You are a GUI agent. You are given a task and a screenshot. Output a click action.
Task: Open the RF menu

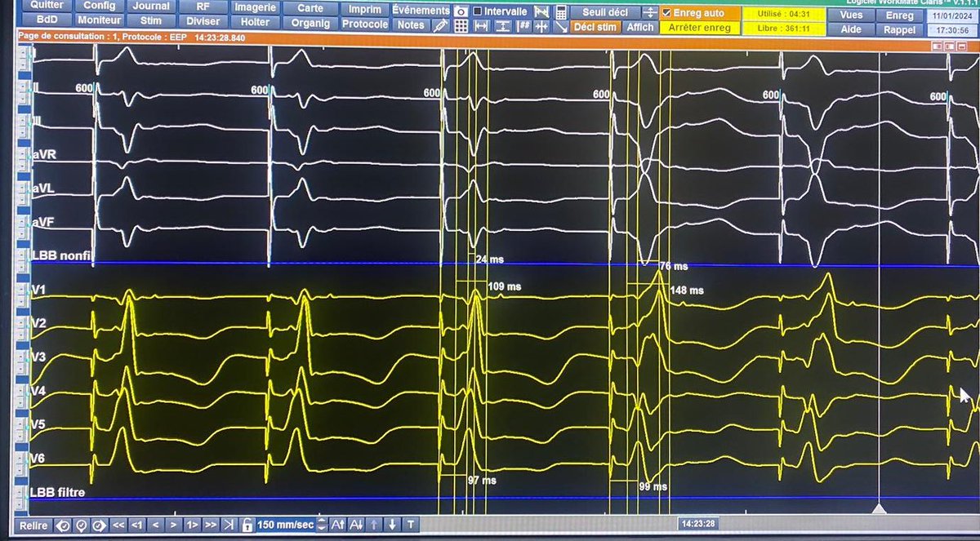click(203, 7)
